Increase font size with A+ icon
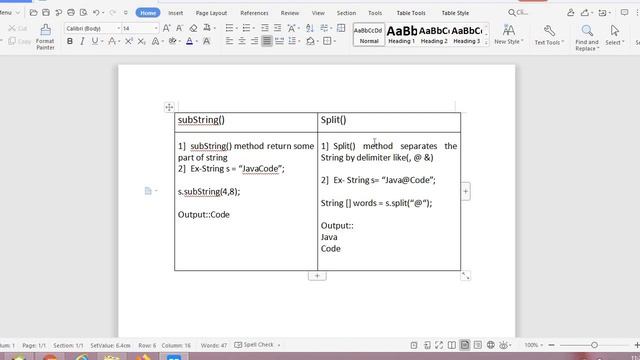The height and width of the screenshot is (360, 640). [167, 28]
